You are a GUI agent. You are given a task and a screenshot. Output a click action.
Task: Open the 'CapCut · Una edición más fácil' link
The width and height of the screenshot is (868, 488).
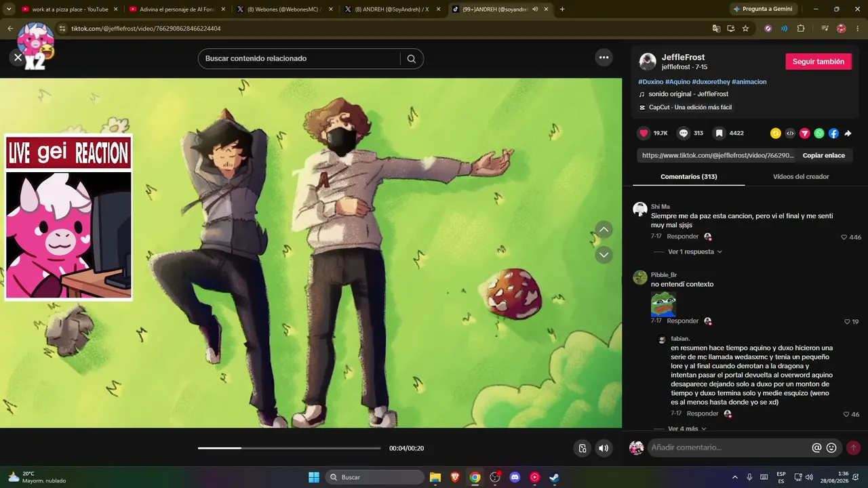[x=690, y=107]
